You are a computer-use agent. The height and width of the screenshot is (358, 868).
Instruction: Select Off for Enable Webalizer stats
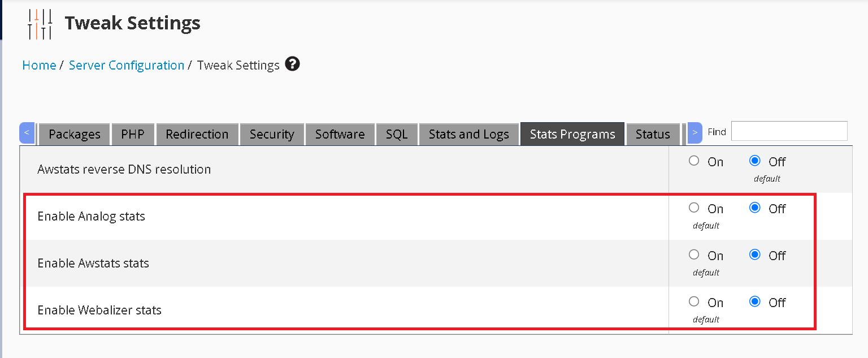point(754,301)
